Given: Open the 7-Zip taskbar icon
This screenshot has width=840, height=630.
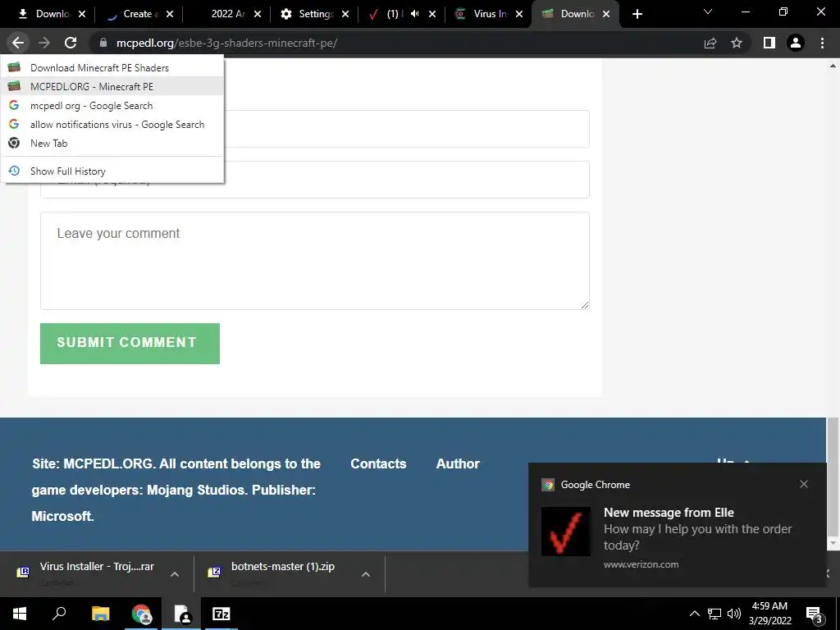Looking at the screenshot, I should pyautogui.click(x=221, y=614).
